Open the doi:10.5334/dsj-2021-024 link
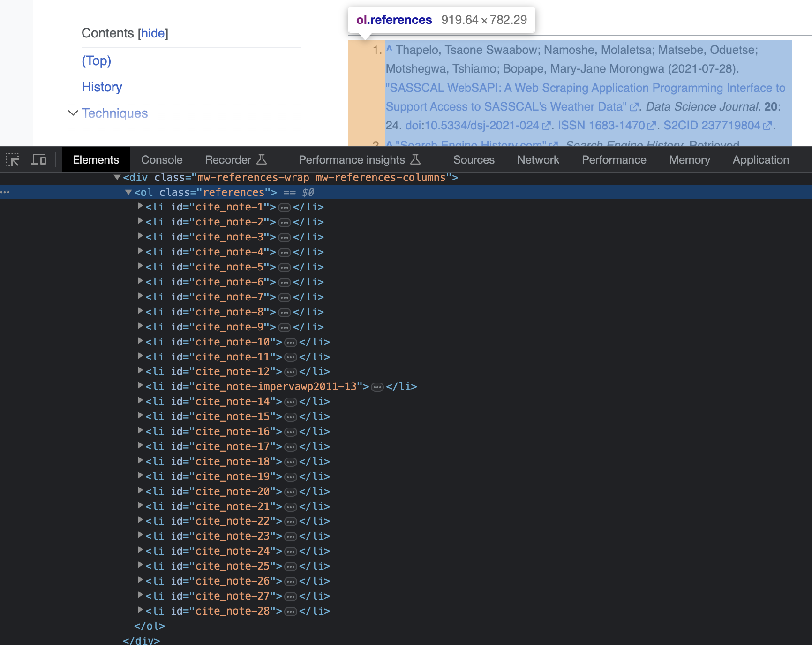The image size is (812, 645). pos(472,126)
